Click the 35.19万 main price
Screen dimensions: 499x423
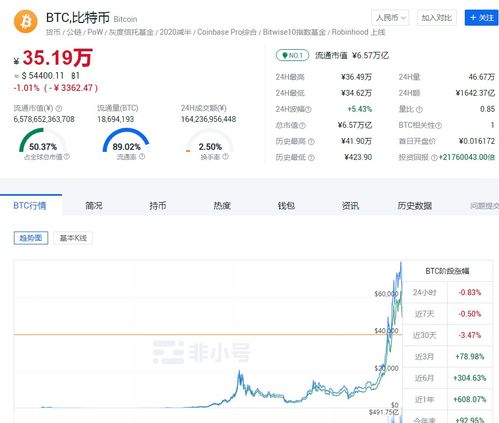pyautogui.click(x=58, y=58)
